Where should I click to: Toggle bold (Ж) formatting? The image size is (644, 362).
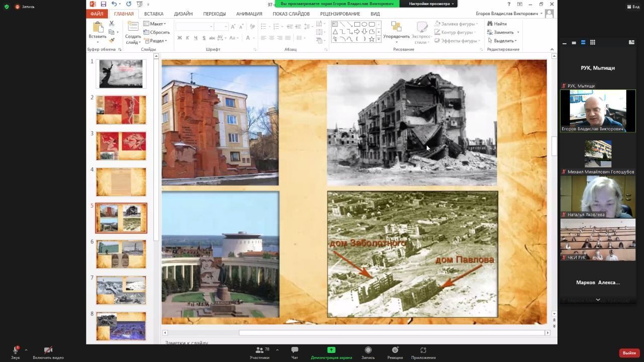pyautogui.click(x=180, y=38)
